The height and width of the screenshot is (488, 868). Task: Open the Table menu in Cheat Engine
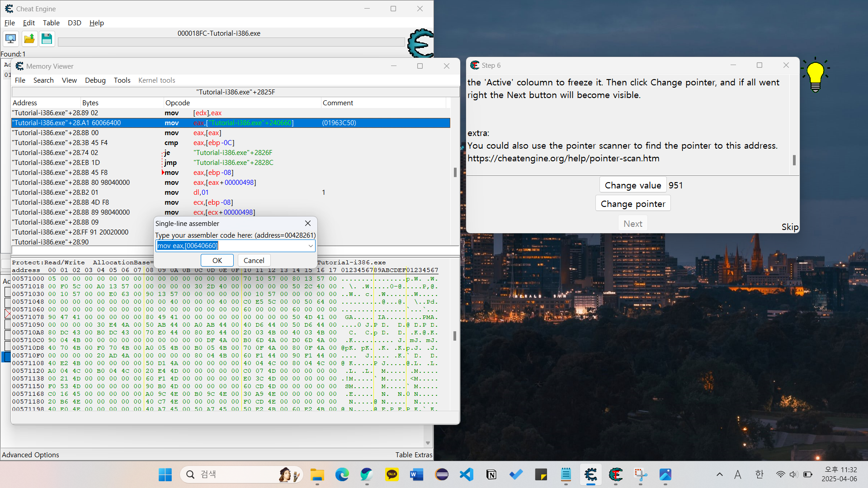click(x=51, y=23)
